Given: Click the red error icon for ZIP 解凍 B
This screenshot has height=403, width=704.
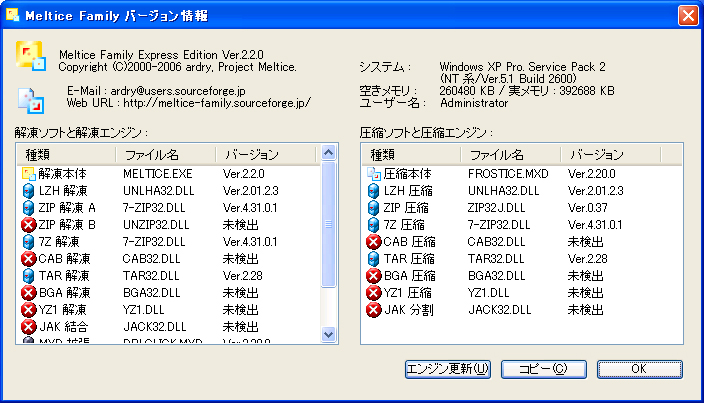Looking at the screenshot, I should click(x=28, y=225).
